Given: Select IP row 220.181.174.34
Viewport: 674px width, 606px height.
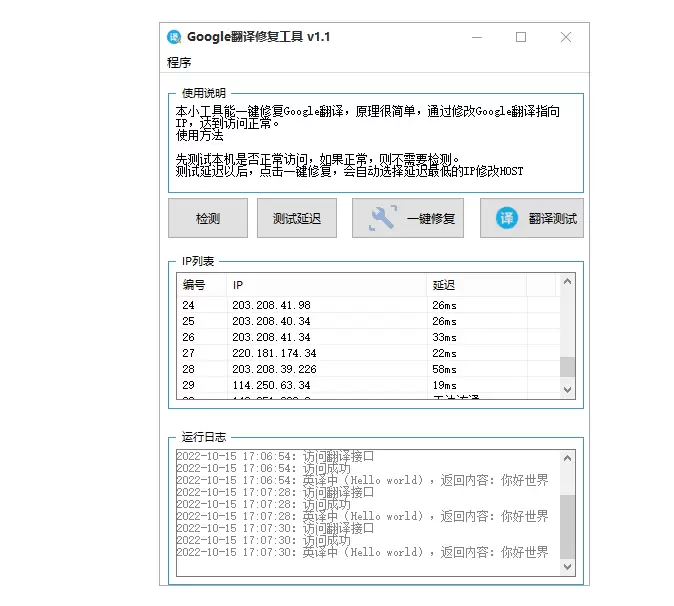Looking at the screenshot, I should pos(368,353).
